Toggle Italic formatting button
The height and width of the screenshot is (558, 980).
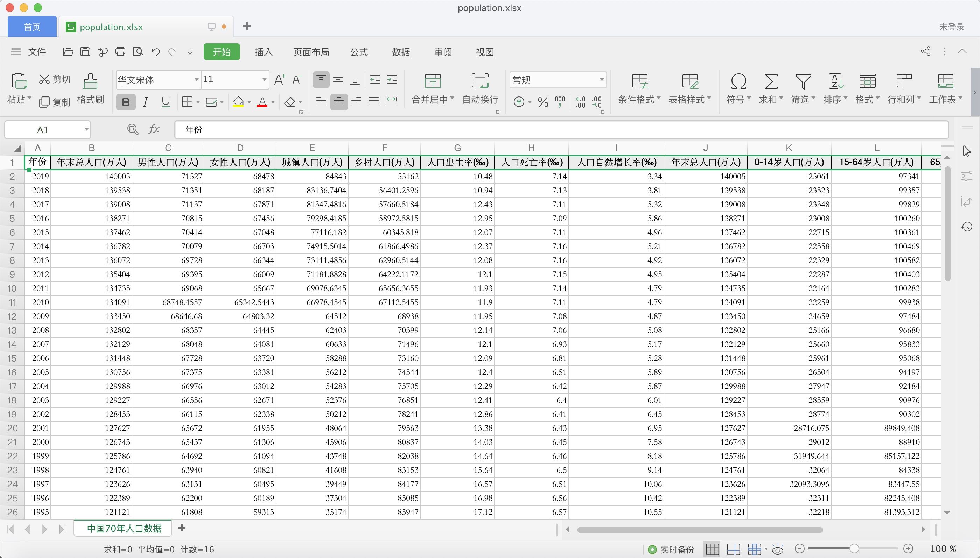(145, 102)
